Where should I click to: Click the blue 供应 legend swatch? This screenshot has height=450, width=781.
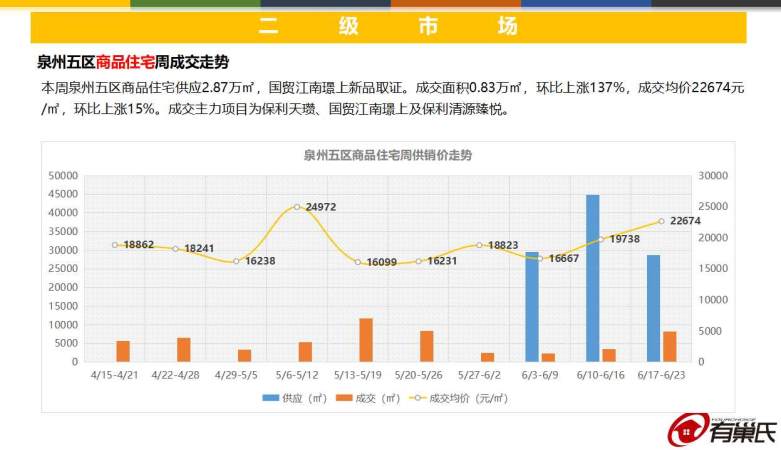pos(270,398)
